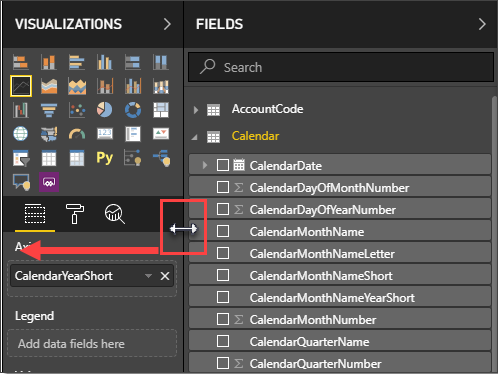Click the Fields search box
The height and width of the screenshot is (374, 498).
click(x=341, y=67)
